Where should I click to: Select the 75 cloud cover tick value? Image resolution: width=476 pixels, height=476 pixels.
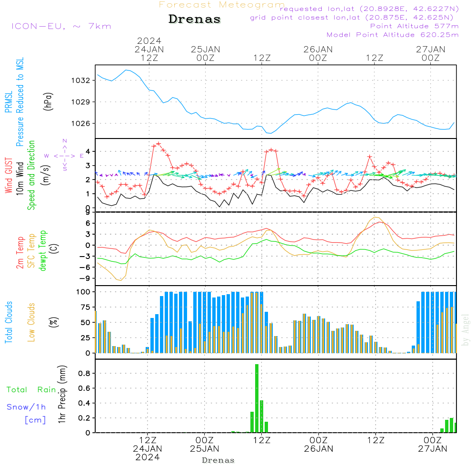pyautogui.click(x=85, y=307)
